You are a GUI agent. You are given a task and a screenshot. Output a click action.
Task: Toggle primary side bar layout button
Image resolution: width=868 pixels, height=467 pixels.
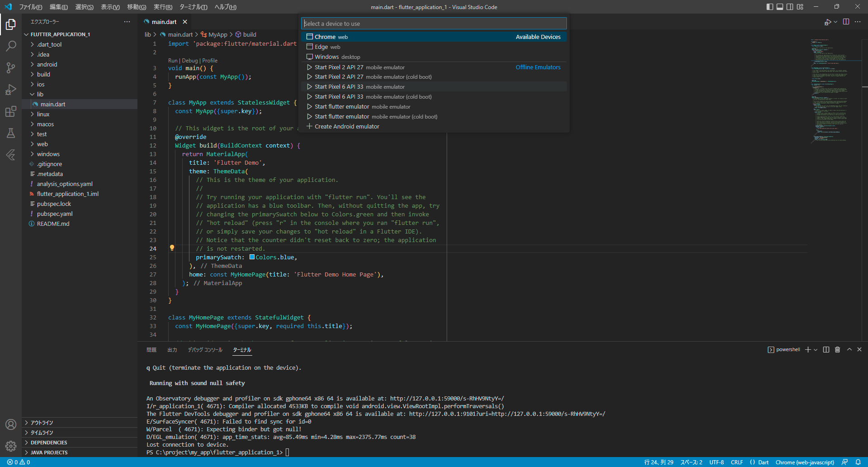click(770, 7)
